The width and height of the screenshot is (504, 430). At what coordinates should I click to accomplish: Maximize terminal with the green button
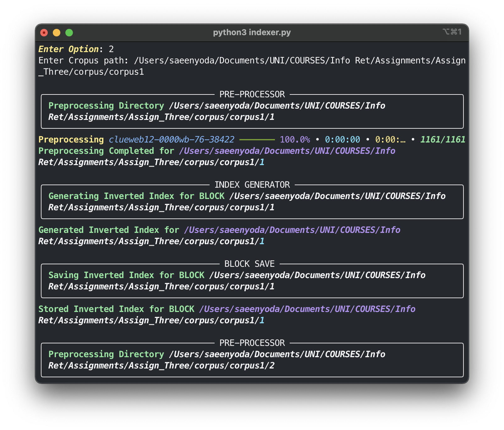point(69,33)
